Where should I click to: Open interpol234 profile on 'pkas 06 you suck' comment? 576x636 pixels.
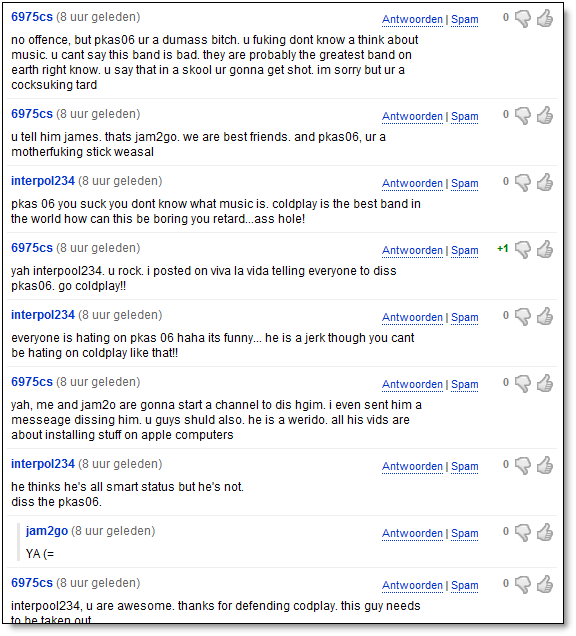[x=43, y=181]
